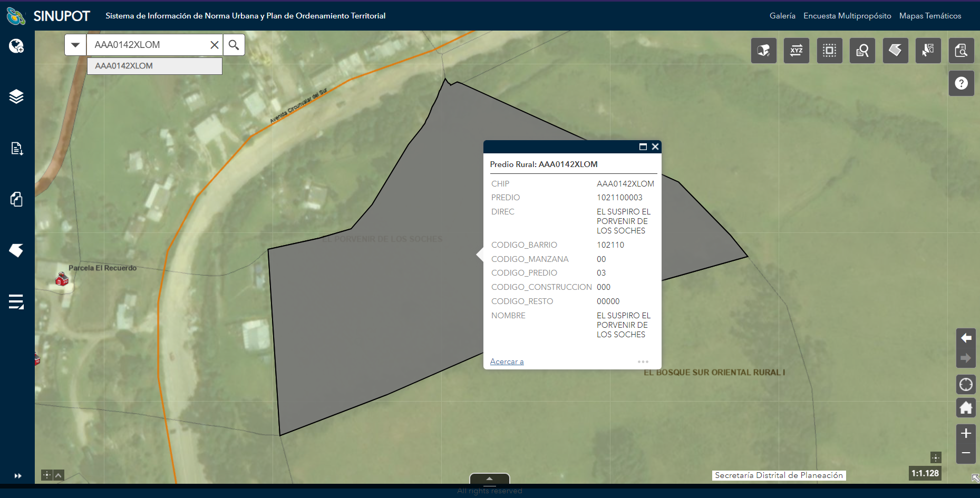Click the add basemap globe icon
The width and height of the screenshot is (980, 498).
(x=16, y=46)
